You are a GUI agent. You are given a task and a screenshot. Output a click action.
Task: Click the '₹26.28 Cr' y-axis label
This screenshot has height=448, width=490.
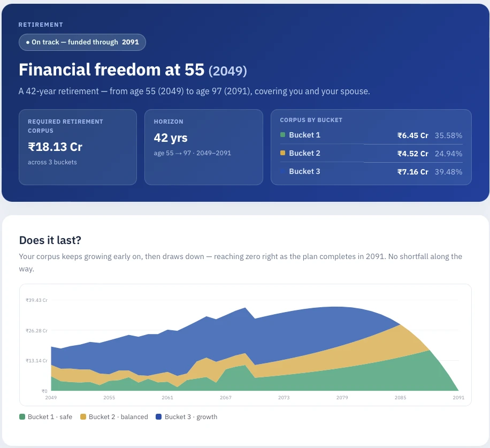(36, 330)
